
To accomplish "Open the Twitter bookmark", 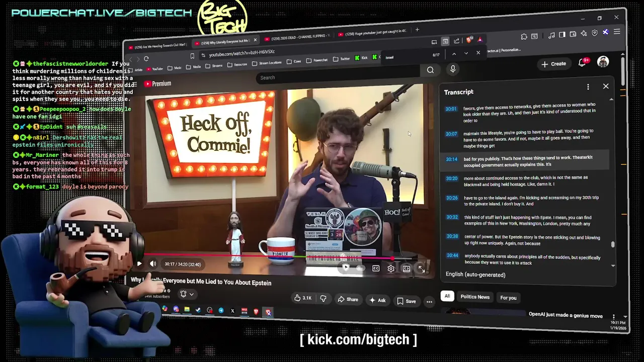I will coord(341,59).
